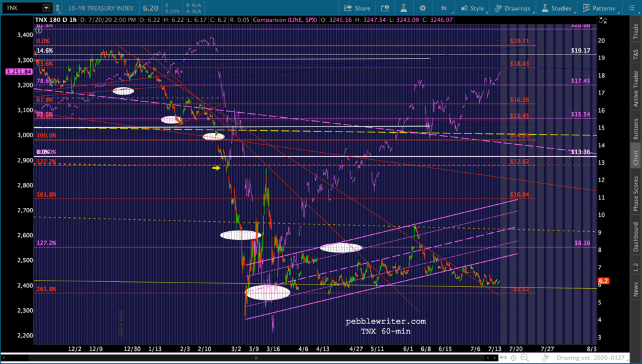This screenshot has height=364, width=642.
Task: Open the Studies dropdown
Action: 557,8
